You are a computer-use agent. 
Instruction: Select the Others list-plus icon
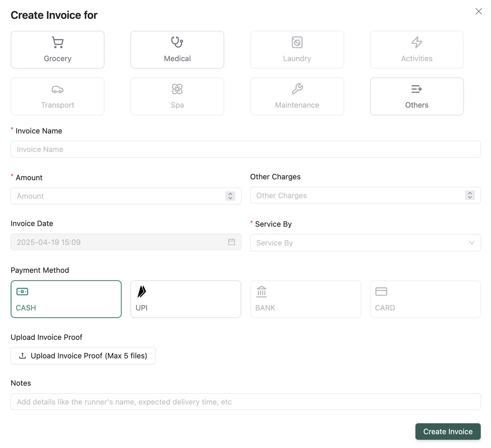coord(417,89)
